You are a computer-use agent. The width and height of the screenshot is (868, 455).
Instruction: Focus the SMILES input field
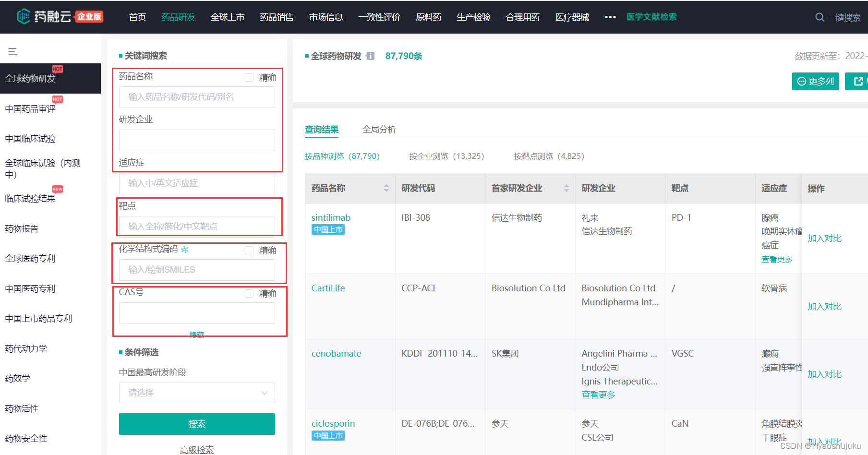197,270
